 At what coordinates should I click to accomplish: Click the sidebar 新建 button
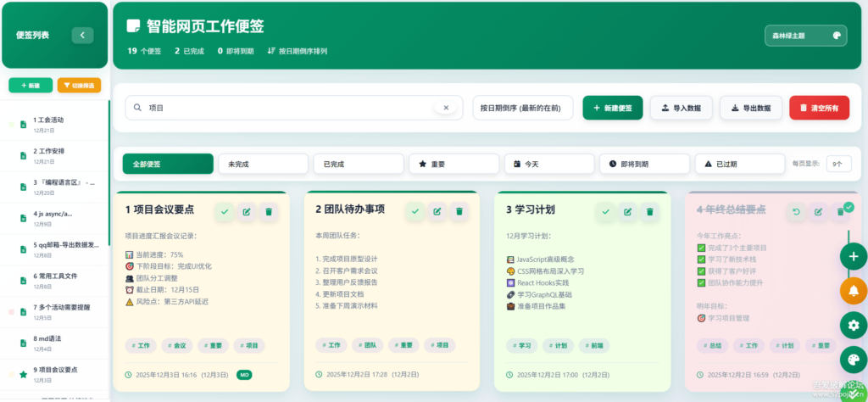pos(31,86)
